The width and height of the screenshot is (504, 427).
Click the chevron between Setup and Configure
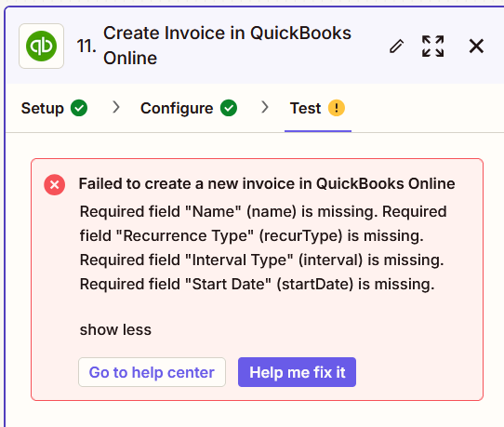point(116,107)
